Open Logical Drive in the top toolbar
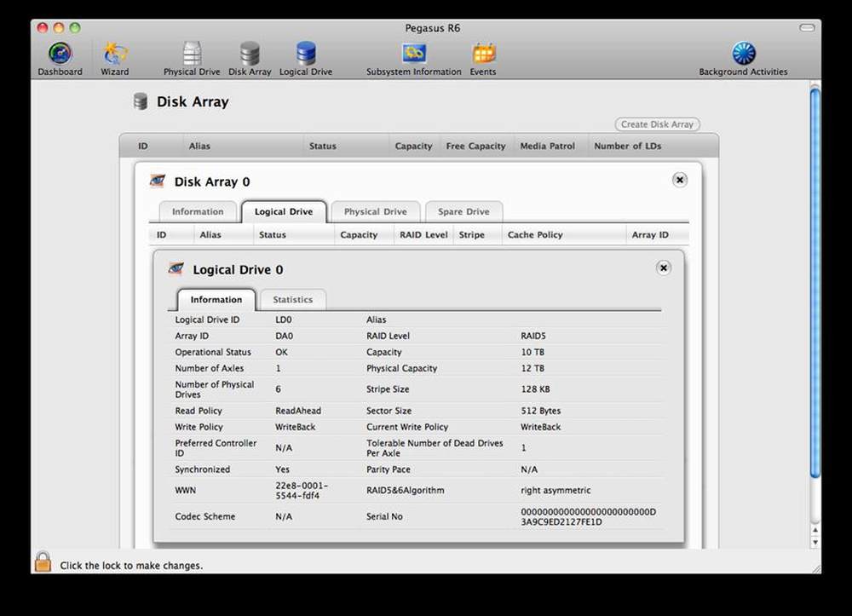852x616 pixels. click(306, 59)
